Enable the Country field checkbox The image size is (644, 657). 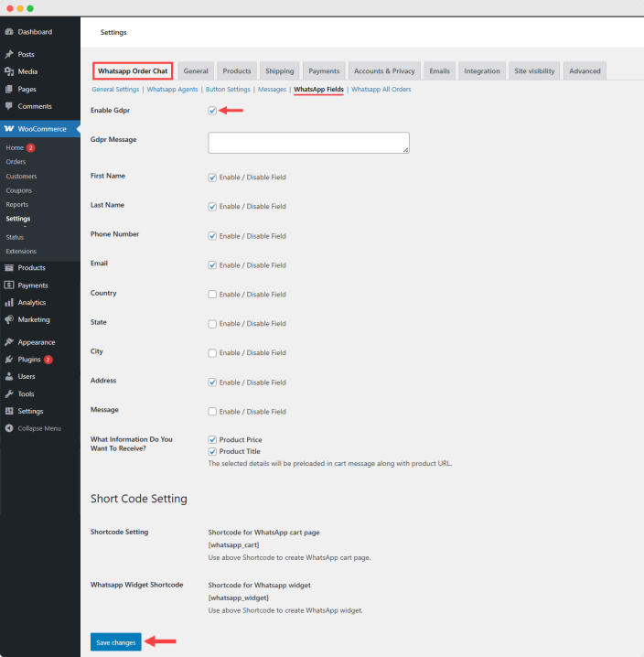pos(212,295)
